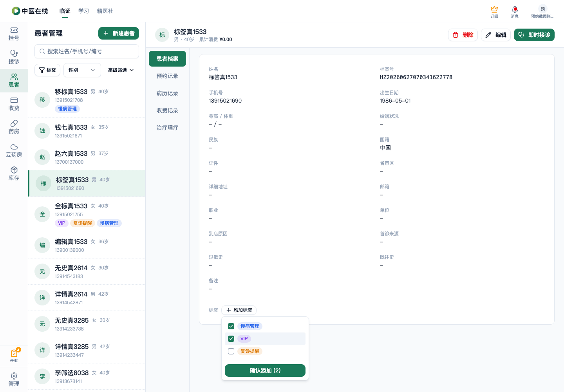Click 复诊提醒 tag under 全标真1533
Screen dimensions: 564x392
pyautogui.click(x=83, y=223)
